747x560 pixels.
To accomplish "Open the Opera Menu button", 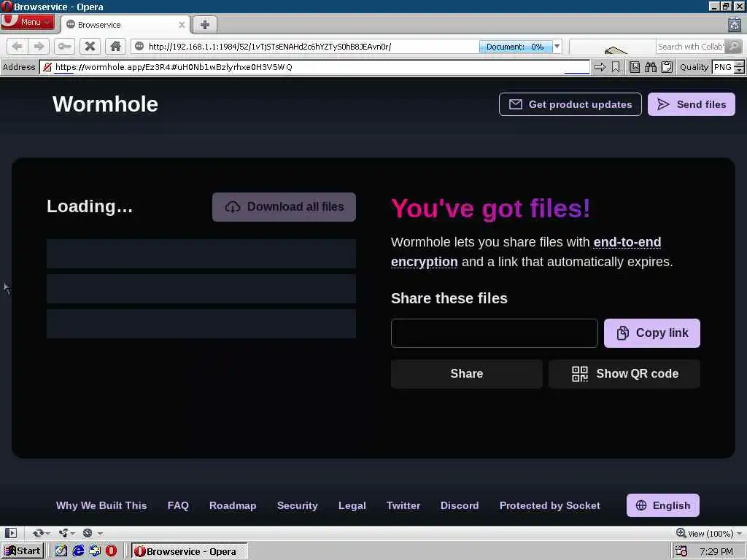I will click(27, 22).
